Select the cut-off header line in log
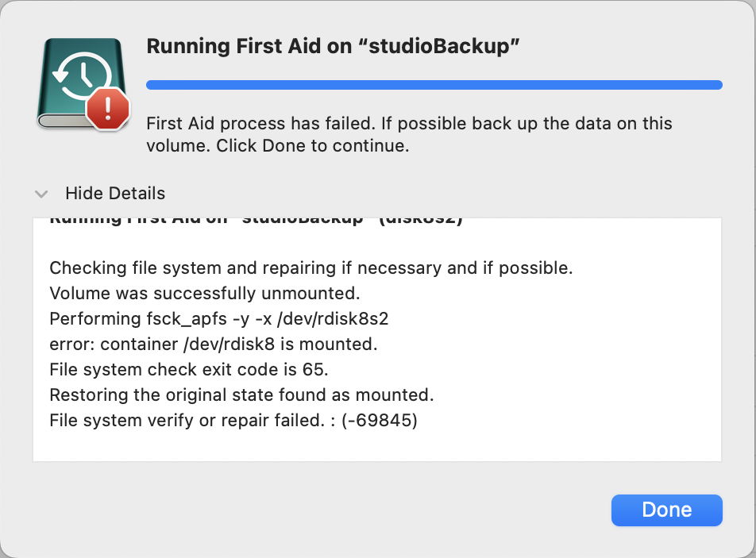This screenshot has height=558, width=756. pyautogui.click(x=256, y=221)
